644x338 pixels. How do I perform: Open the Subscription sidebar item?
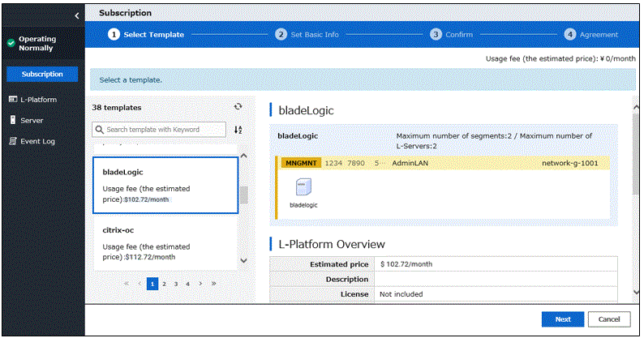(x=42, y=75)
